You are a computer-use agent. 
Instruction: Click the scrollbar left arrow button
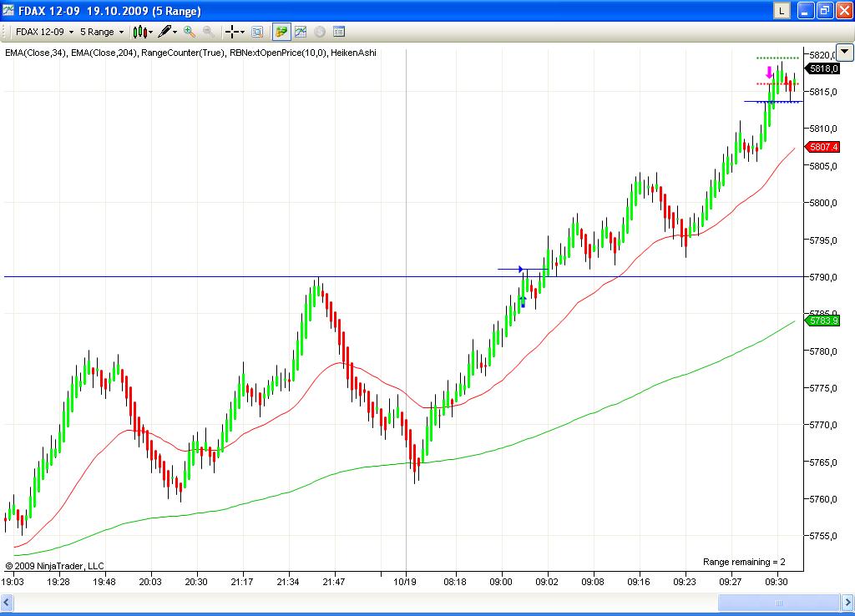pyautogui.click(x=8, y=602)
